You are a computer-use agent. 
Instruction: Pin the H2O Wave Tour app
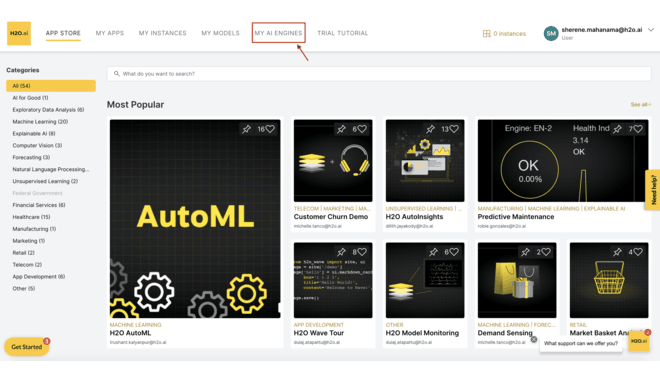click(341, 252)
